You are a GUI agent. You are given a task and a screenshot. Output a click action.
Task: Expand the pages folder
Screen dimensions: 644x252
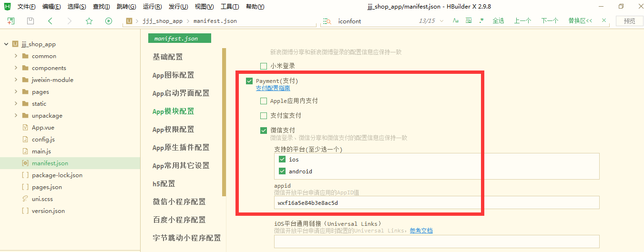16,91
